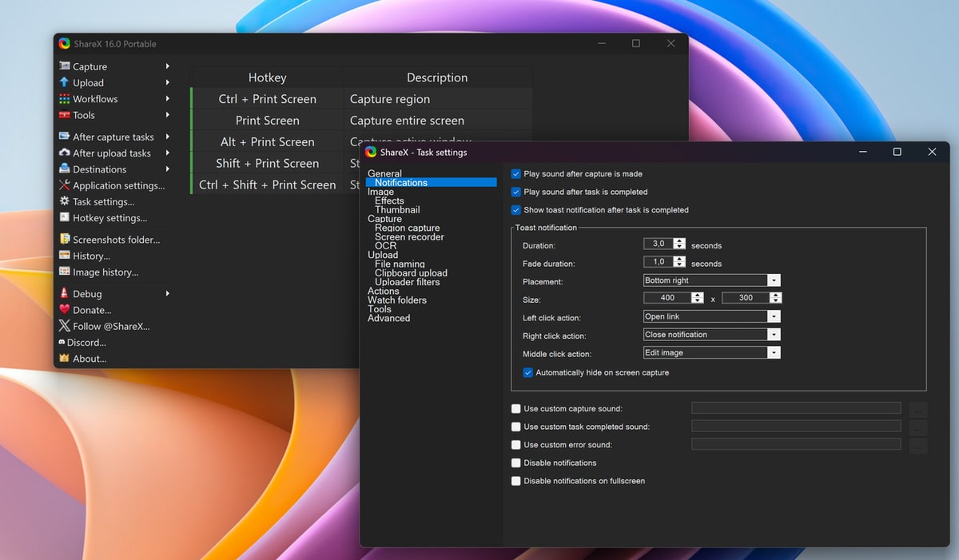Check Disable notifications on fullscreen
The height and width of the screenshot is (560, 959).
click(516, 481)
